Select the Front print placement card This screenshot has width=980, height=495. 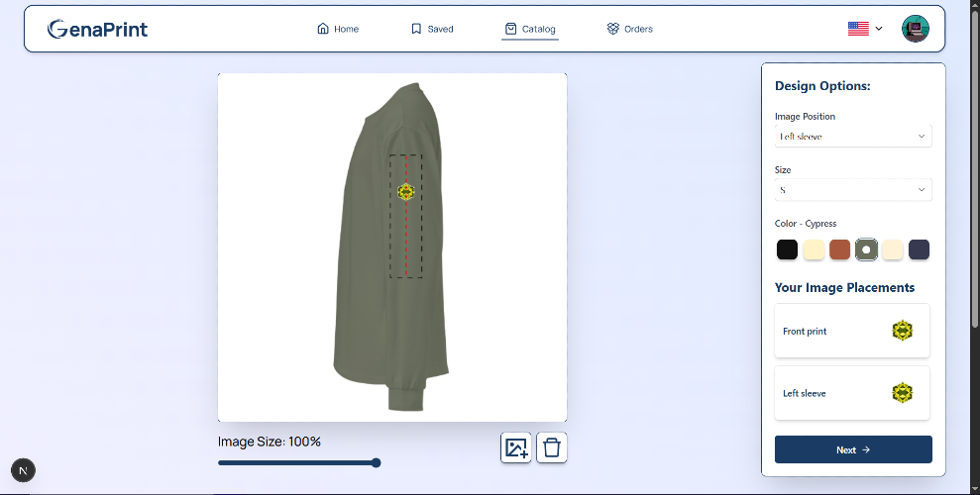[x=852, y=331]
